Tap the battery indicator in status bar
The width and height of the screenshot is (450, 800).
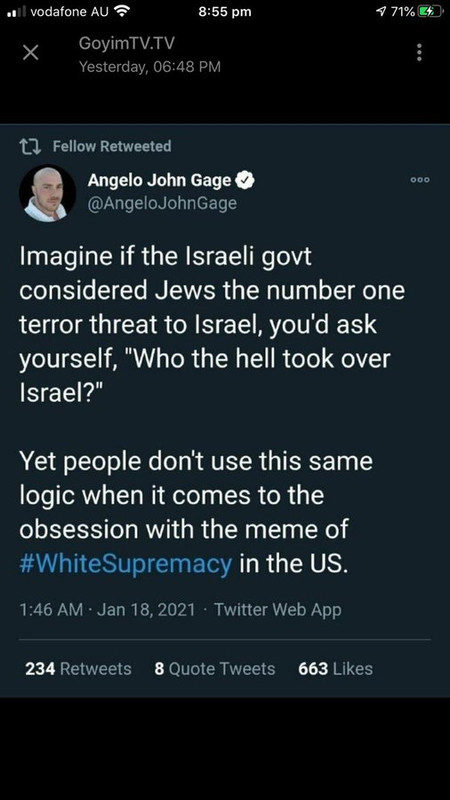click(430, 12)
